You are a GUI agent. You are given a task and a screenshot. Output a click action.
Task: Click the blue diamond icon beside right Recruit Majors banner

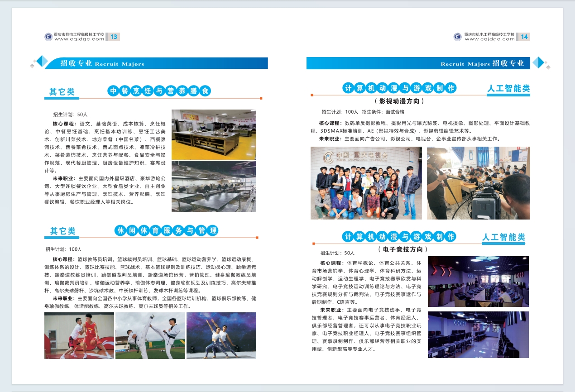coord(538,62)
